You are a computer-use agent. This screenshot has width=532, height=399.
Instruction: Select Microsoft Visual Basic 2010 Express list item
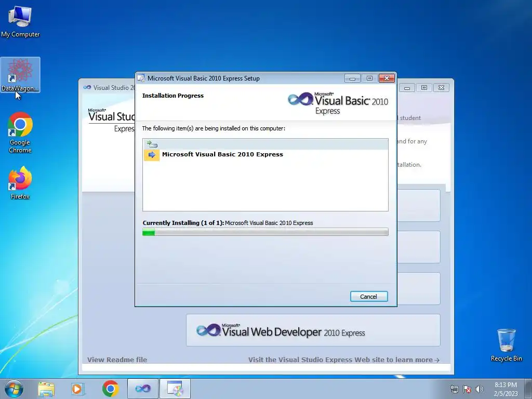coord(265,155)
